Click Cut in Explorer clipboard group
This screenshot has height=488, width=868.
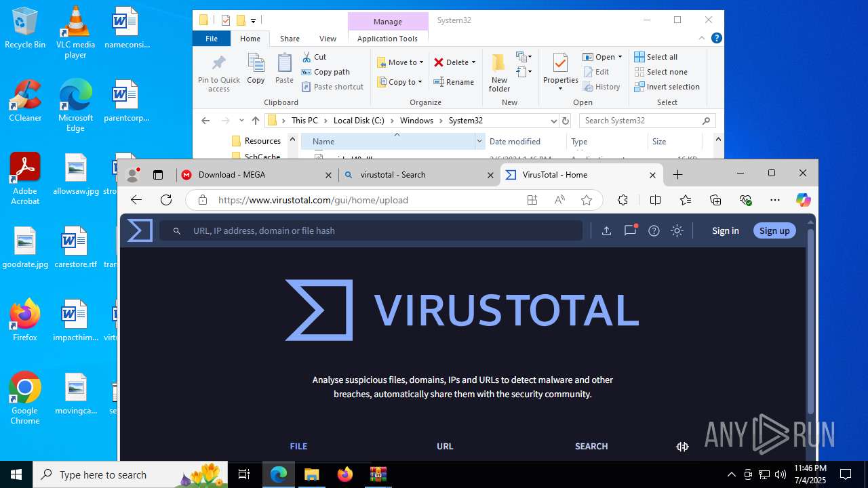tap(314, 57)
